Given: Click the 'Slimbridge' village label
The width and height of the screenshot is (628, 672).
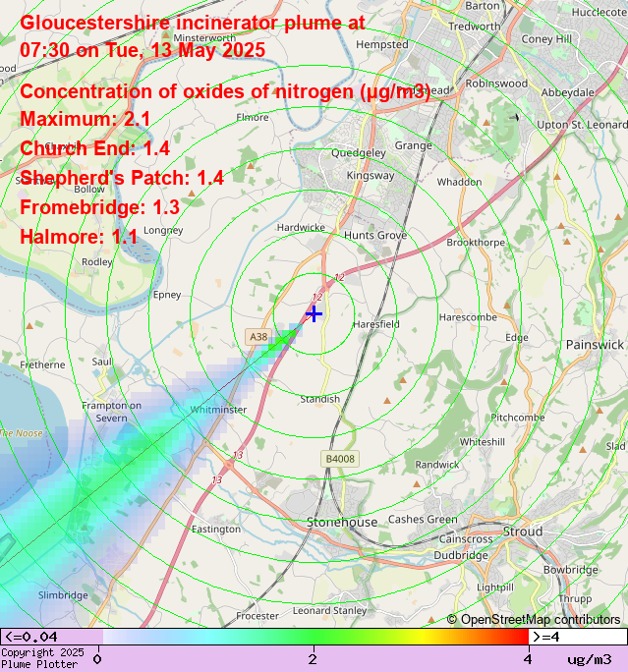Looking at the screenshot, I should click(63, 595).
